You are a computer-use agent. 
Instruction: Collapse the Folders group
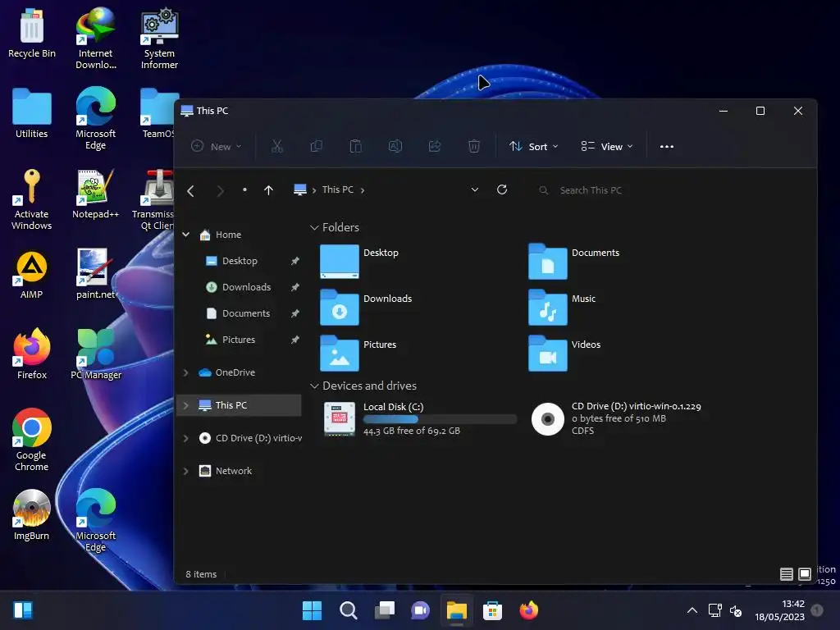(x=314, y=228)
